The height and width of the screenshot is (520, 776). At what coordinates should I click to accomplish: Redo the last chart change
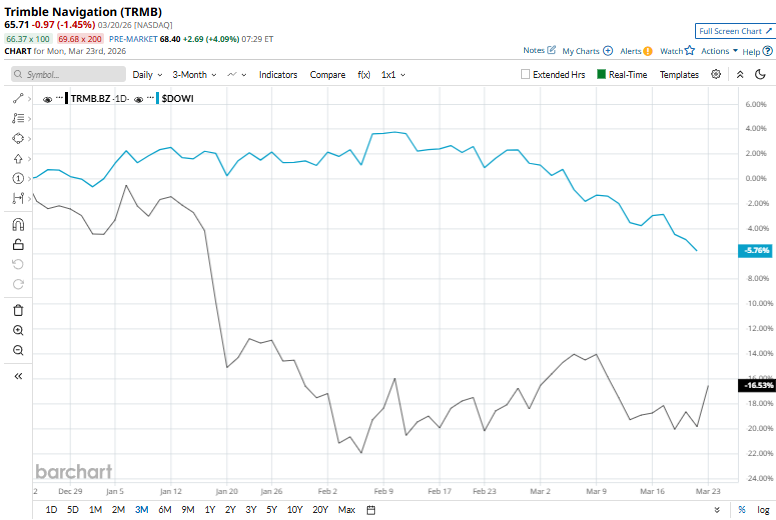tap(18, 284)
